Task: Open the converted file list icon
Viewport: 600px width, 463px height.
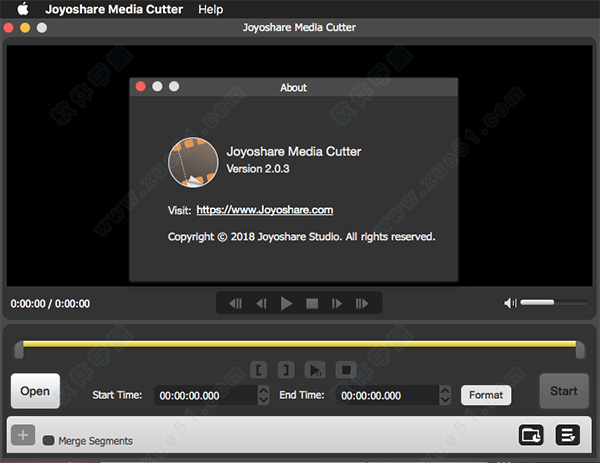Action: 567,435
